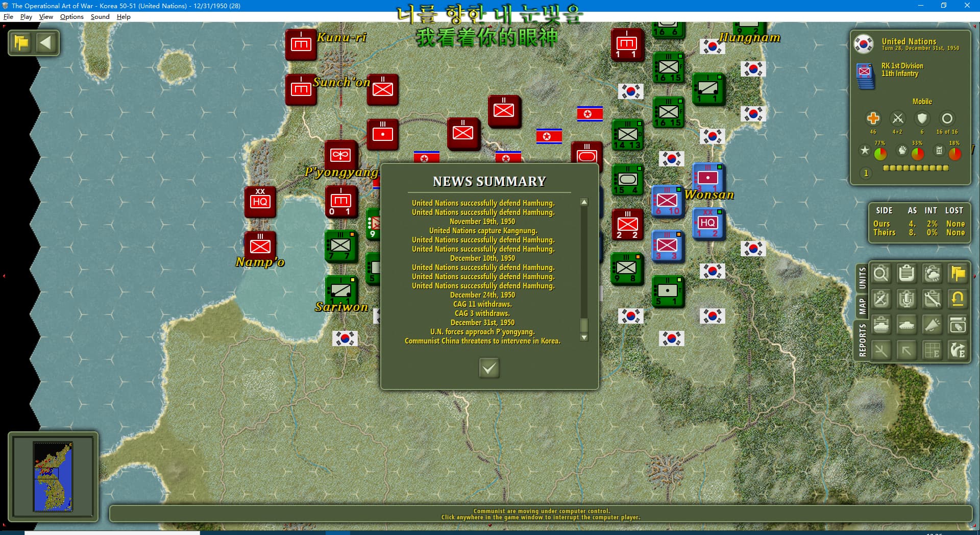The width and height of the screenshot is (980, 535).
Task: Click the orange cross health icon
Action: click(x=873, y=118)
